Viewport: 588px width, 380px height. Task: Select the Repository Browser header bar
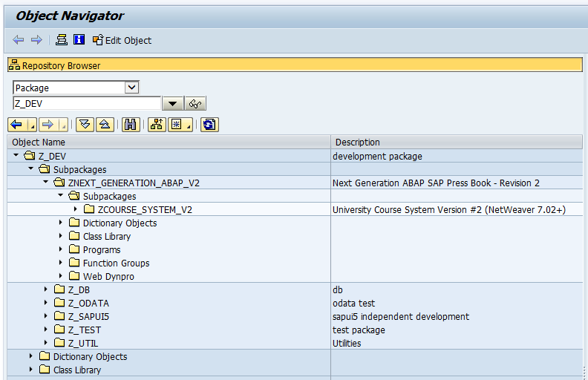(295, 65)
